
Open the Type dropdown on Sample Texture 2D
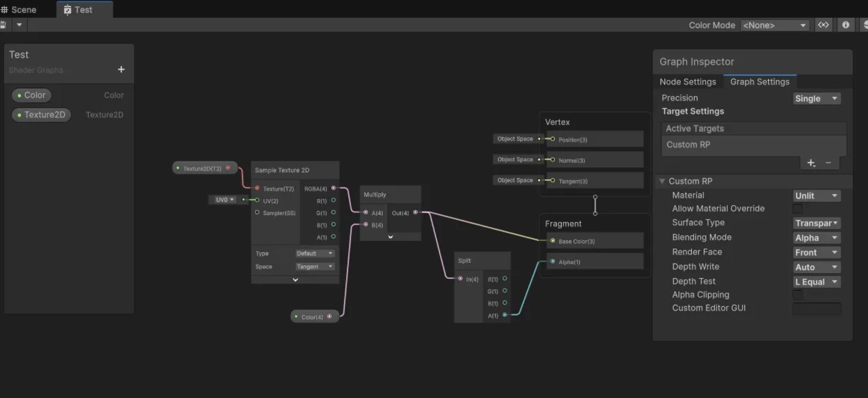coord(315,253)
